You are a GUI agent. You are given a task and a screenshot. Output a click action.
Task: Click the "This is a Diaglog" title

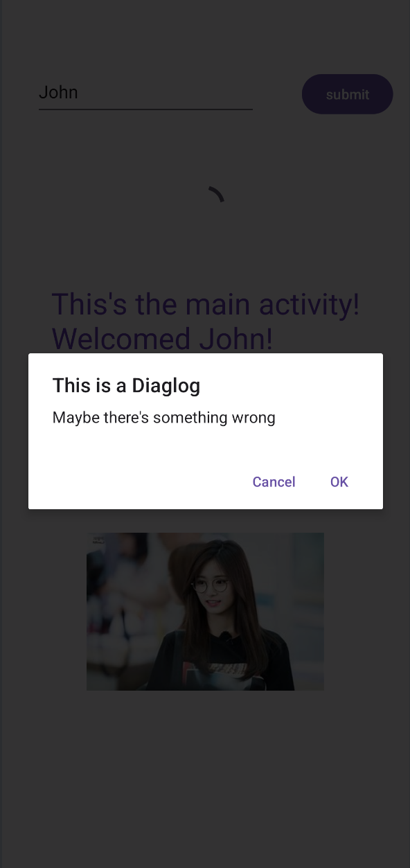tap(126, 385)
